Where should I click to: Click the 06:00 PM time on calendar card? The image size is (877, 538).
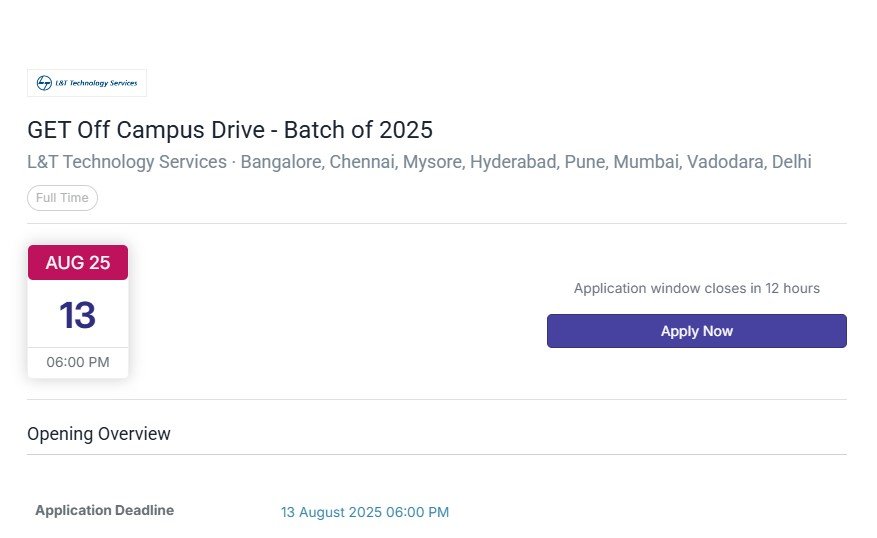[78, 362]
